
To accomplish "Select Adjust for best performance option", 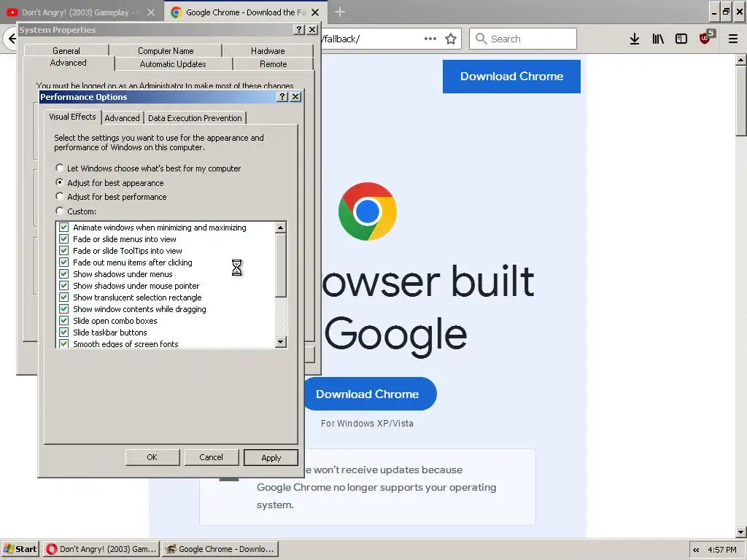I will [60, 196].
